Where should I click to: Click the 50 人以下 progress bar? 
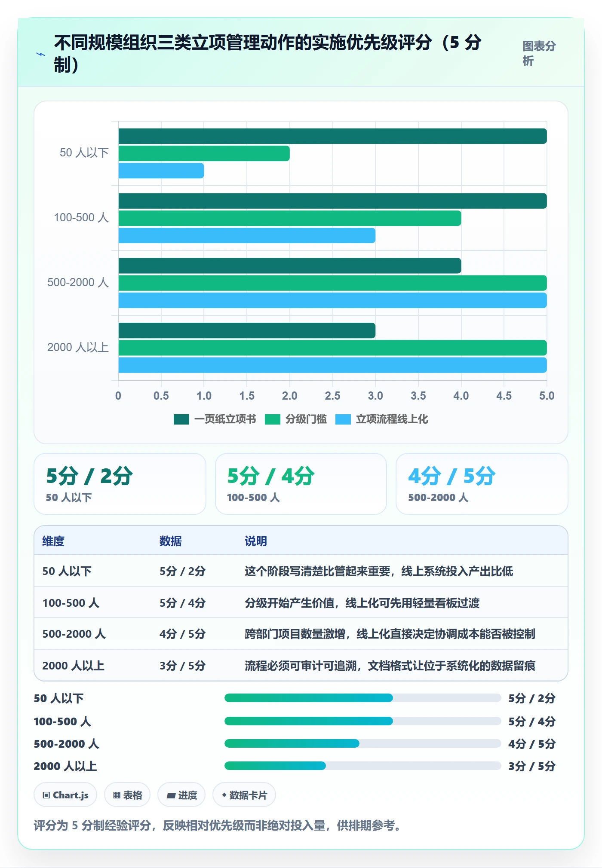point(362,698)
